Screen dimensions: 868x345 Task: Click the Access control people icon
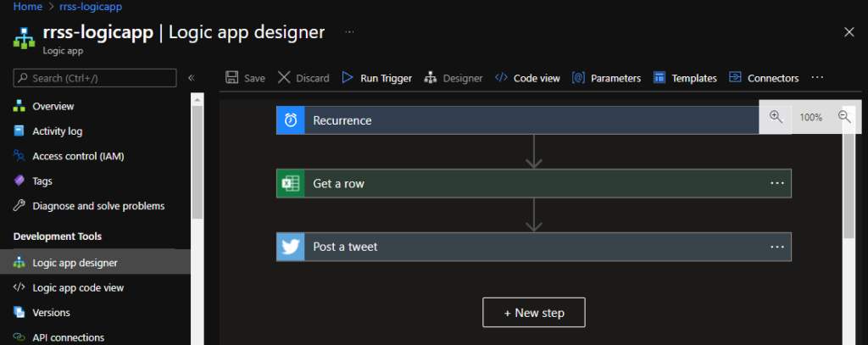[19, 156]
